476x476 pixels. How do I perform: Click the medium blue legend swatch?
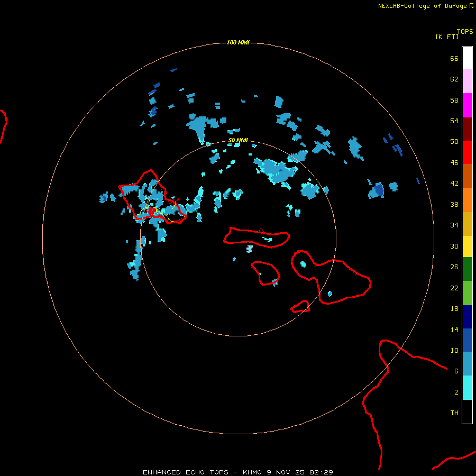(467, 340)
